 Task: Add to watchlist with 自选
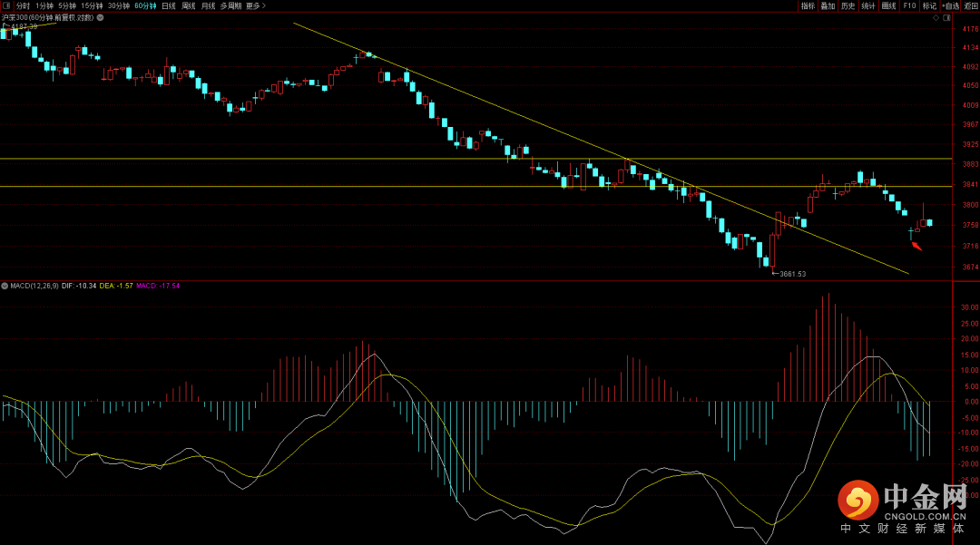[950, 5]
